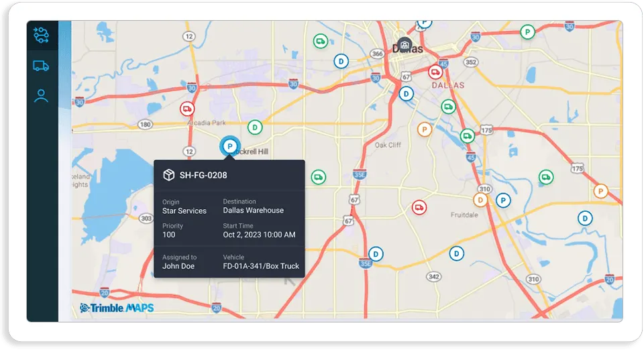Click assigned driver John Doe

coord(178,266)
